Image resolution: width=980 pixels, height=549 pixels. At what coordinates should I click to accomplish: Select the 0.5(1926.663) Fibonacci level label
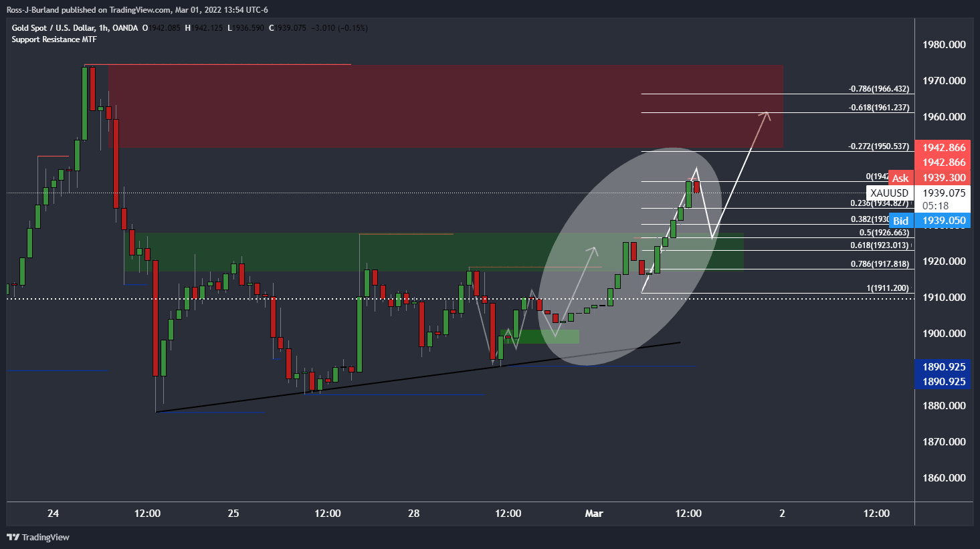(x=884, y=233)
